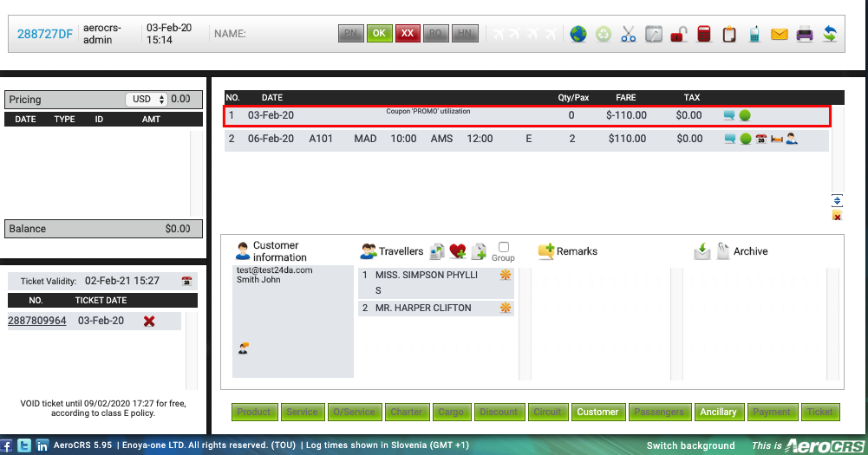Image resolution: width=868 pixels, height=455 pixels.
Task: Click the Customer button
Action: pos(597,412)
